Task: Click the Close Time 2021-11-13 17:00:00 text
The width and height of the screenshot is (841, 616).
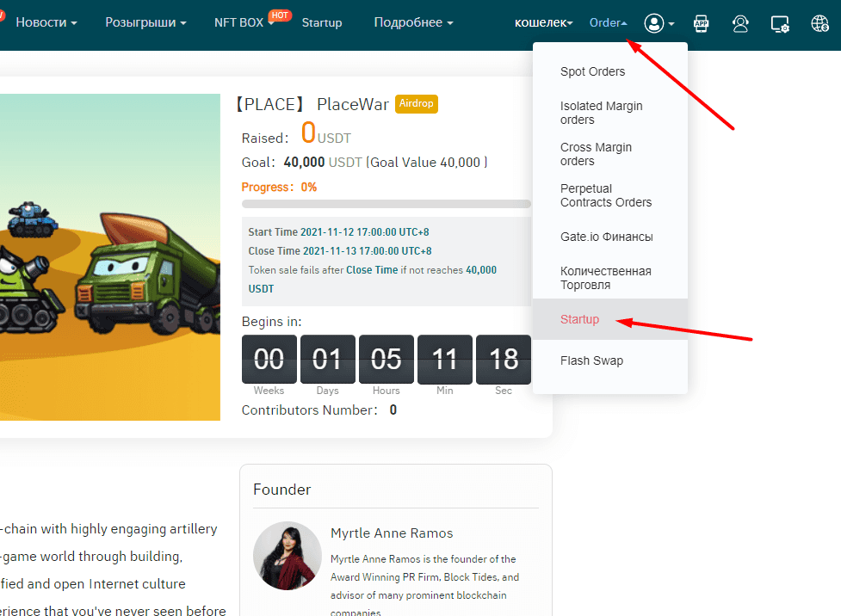Action: (x=340, y=251)
